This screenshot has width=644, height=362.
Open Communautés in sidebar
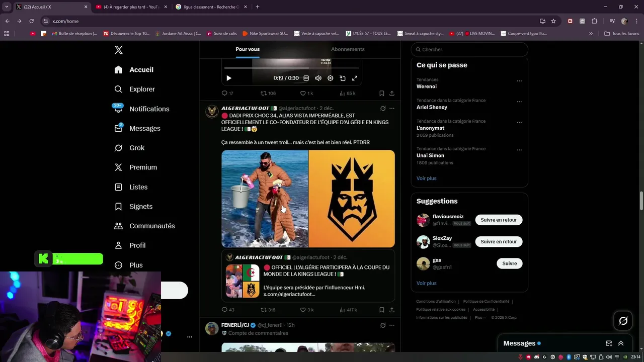pos(144,226)
